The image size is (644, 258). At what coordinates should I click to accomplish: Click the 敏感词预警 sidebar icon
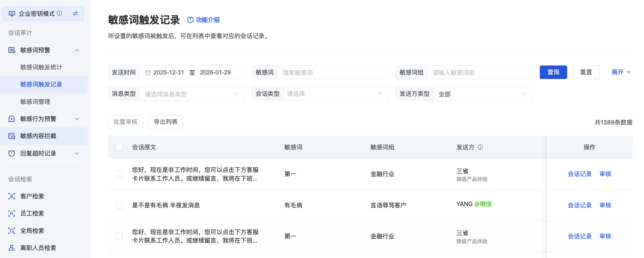coord(12,50)
